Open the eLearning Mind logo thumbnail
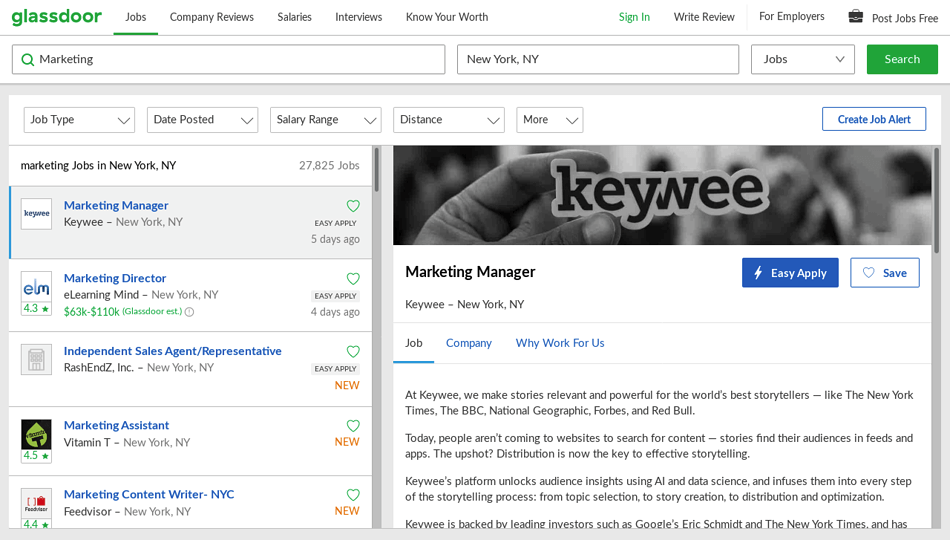 (x=36, y=287)
